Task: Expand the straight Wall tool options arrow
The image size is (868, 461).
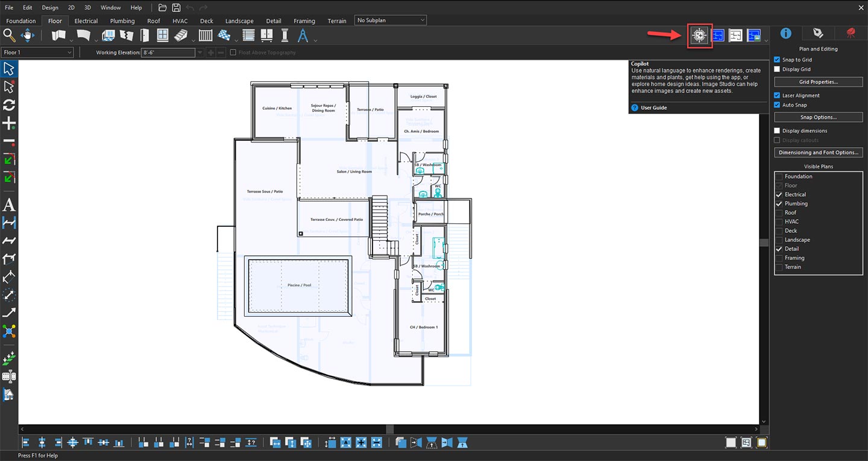Action: coord(71,40)
